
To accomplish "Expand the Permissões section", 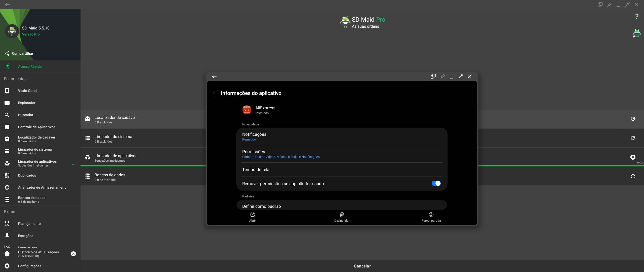I will [x=253, y=151].
